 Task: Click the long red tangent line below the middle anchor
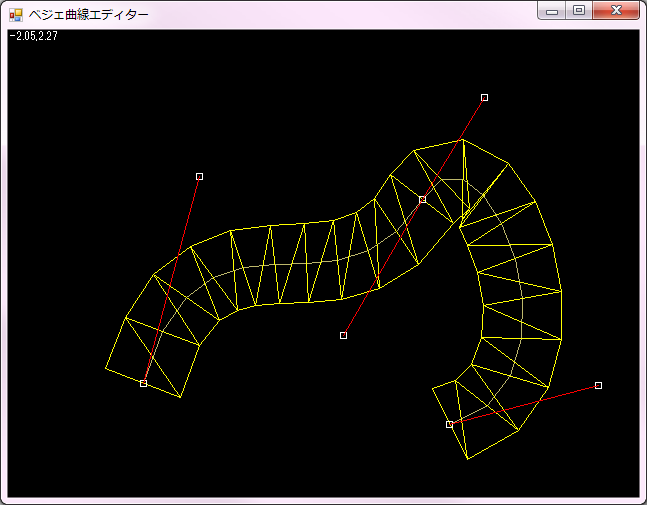[381, 270]
